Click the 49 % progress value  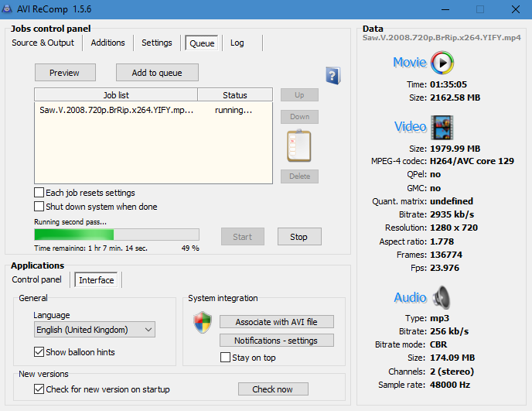190,248
